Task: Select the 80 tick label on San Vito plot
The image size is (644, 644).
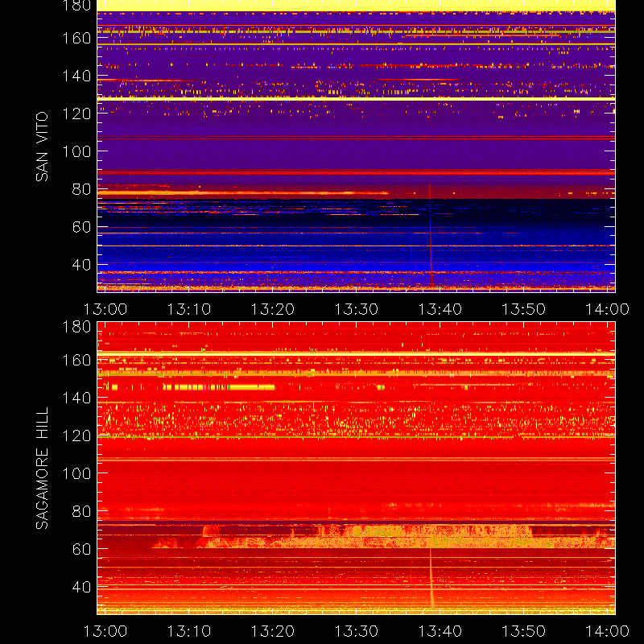Action: 81,189
